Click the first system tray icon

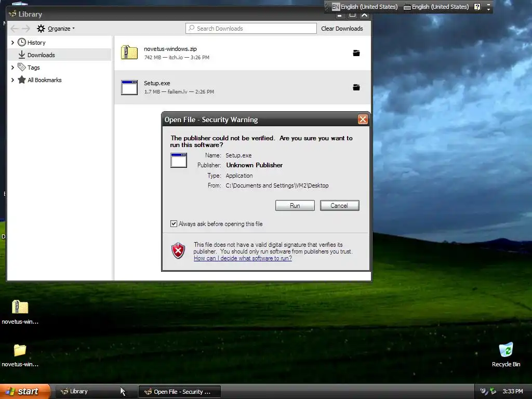pos(484,391)
